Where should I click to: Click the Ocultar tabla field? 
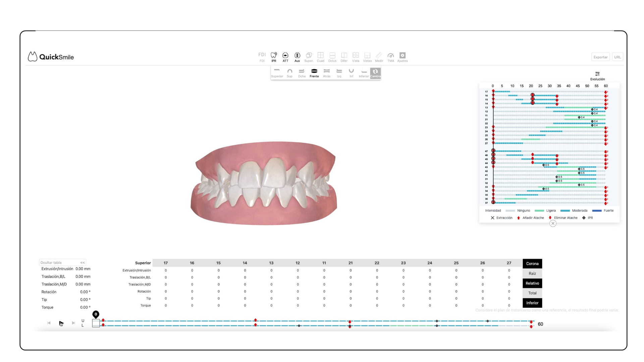(x=63, y=263)
